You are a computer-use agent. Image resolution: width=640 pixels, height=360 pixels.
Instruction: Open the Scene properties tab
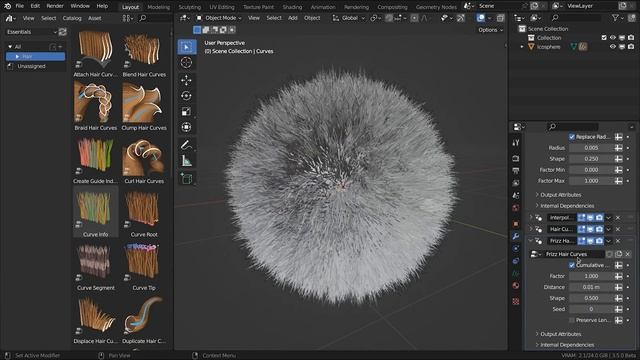(516, 196)
